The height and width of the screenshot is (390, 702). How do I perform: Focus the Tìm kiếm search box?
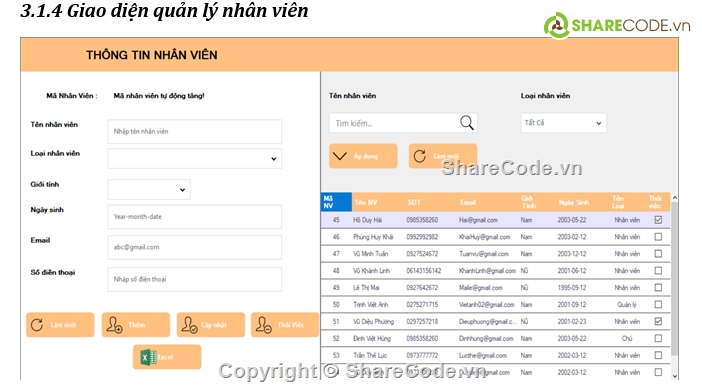[395, 123]
